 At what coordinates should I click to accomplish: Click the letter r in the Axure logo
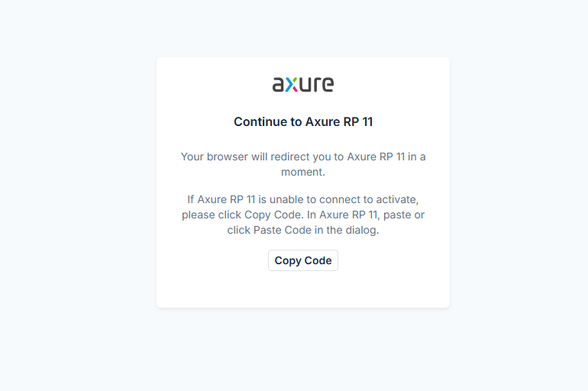pyautogui.click(x=316, y=85)
